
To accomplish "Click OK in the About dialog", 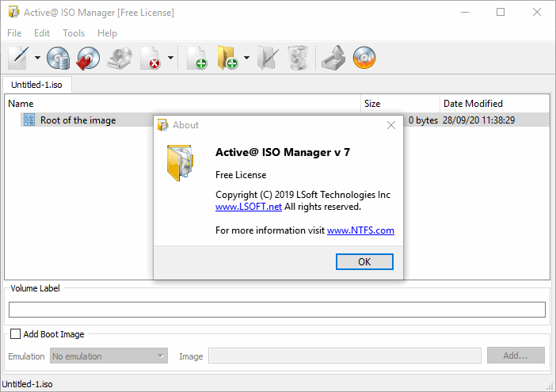I will [x=364, y=261].
